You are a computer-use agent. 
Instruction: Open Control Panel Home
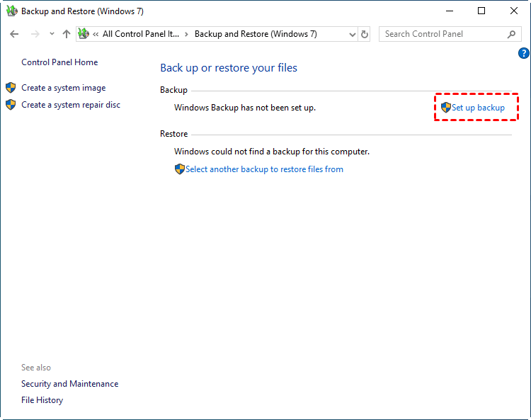(x=59, y=62)
